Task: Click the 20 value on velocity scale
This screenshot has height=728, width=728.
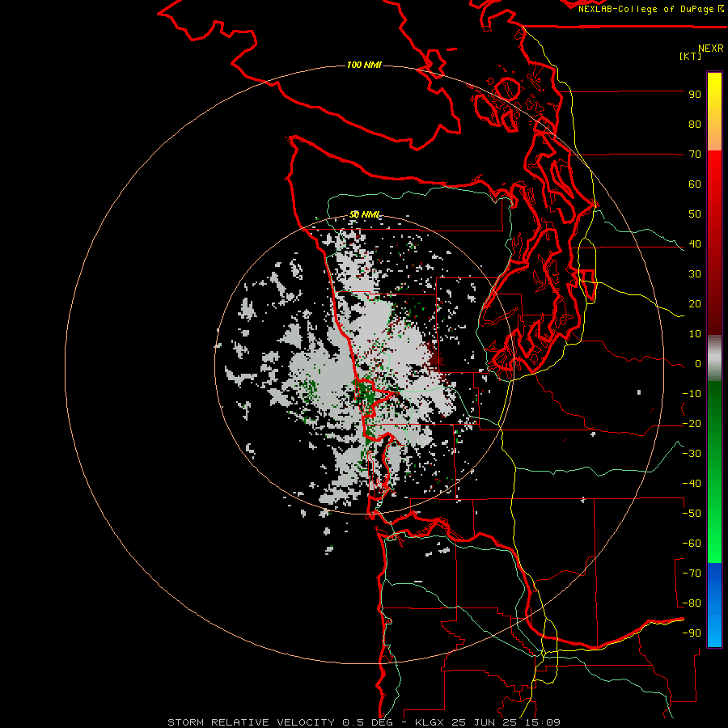Action: click(695, 304)
